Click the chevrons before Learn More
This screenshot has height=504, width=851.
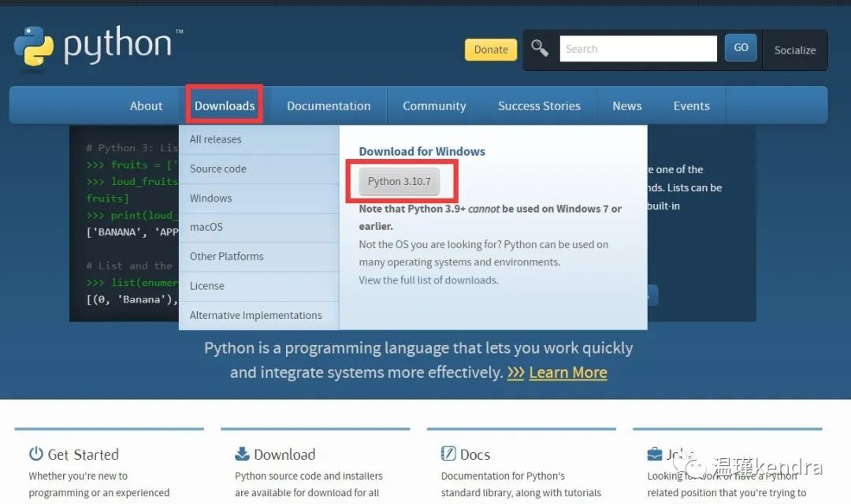click(x=515, y=372)
